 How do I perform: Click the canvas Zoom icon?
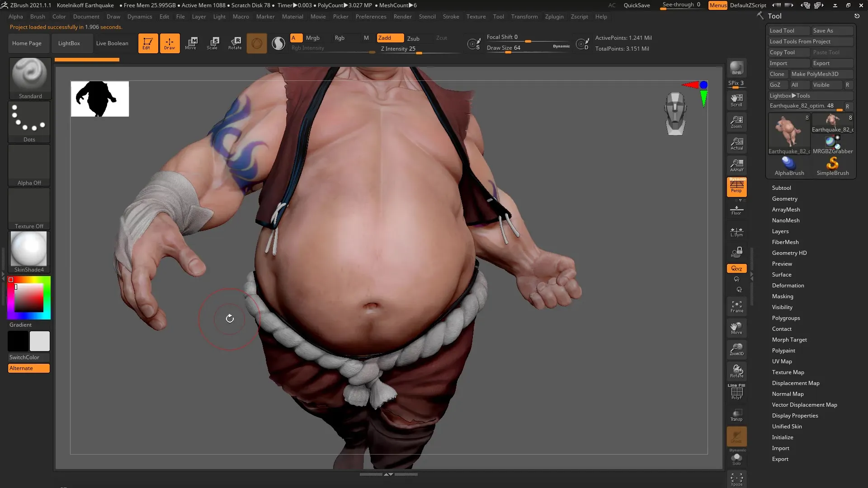pos(736,122)
